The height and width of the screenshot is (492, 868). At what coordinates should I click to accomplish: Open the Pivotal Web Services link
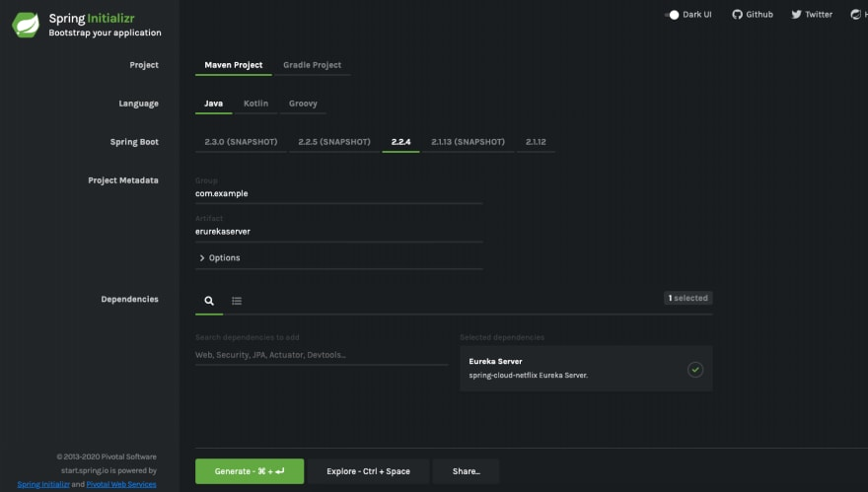coord(121,484)
